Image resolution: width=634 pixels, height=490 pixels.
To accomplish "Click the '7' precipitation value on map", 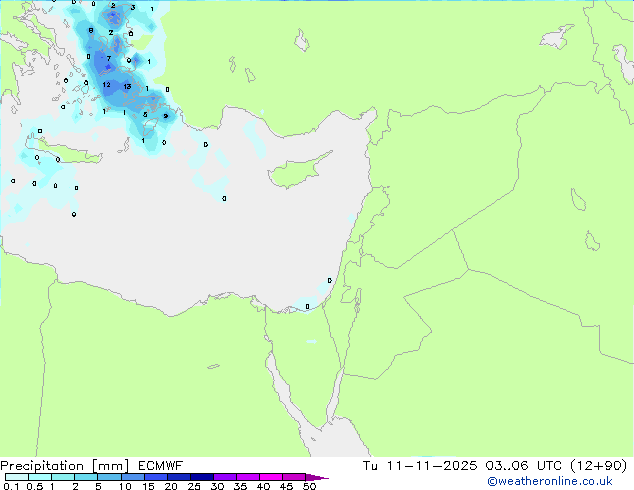I will (109, 59).
